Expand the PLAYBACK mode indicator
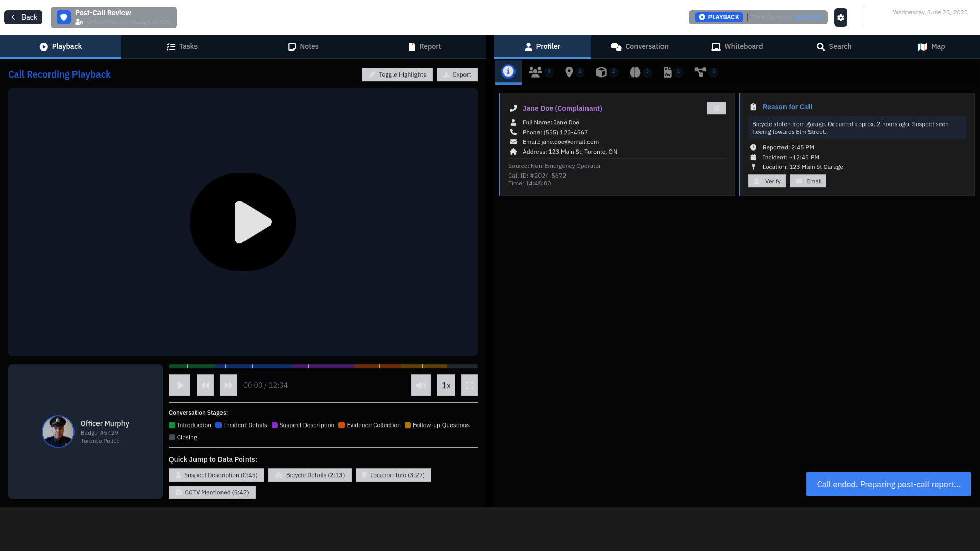This screenshot has width=980, height=551. [718, 17]
